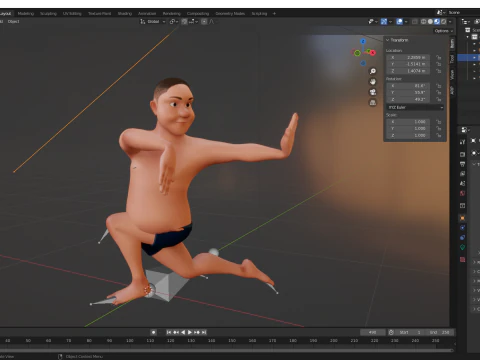
Task: Open the Rendering workspace tab
Action: click(x=172, y=14)
